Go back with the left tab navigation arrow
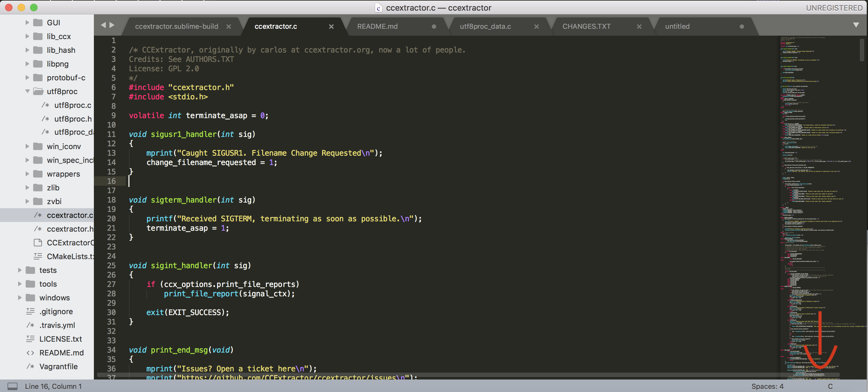This screenshot has width=868, height=392. click(103, 25)
